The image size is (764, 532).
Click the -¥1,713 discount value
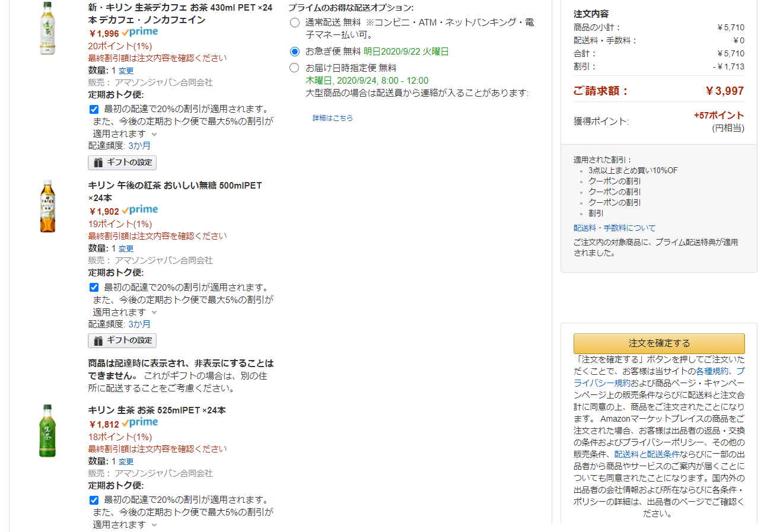tap(728, 66)
